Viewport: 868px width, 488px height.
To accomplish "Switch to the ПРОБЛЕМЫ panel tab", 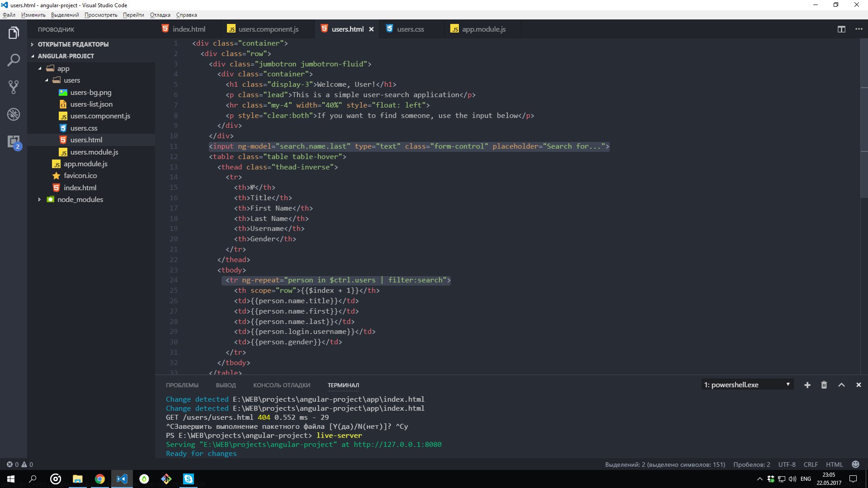I will 182,385.
